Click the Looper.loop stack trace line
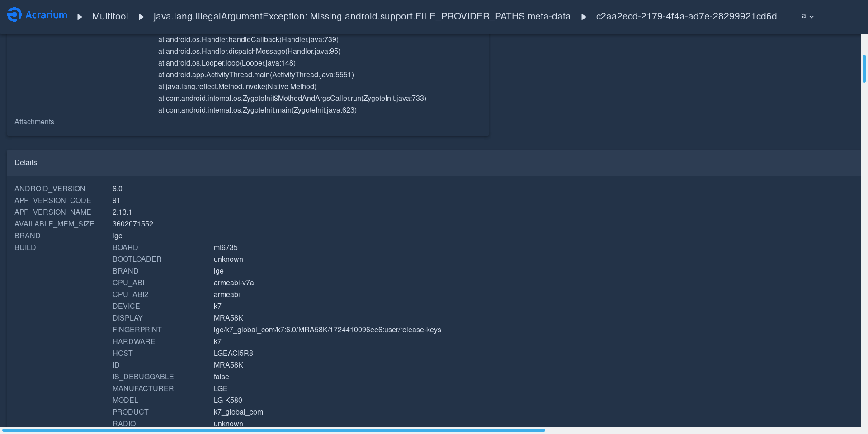 tap(227, 63)
